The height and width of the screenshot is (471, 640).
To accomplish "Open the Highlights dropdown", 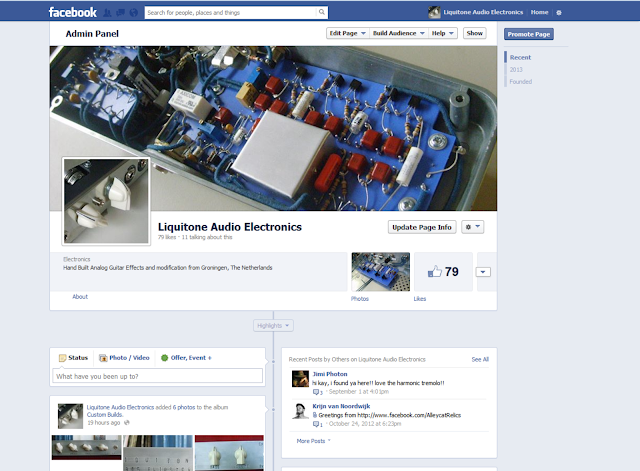I will pos(273,326).
